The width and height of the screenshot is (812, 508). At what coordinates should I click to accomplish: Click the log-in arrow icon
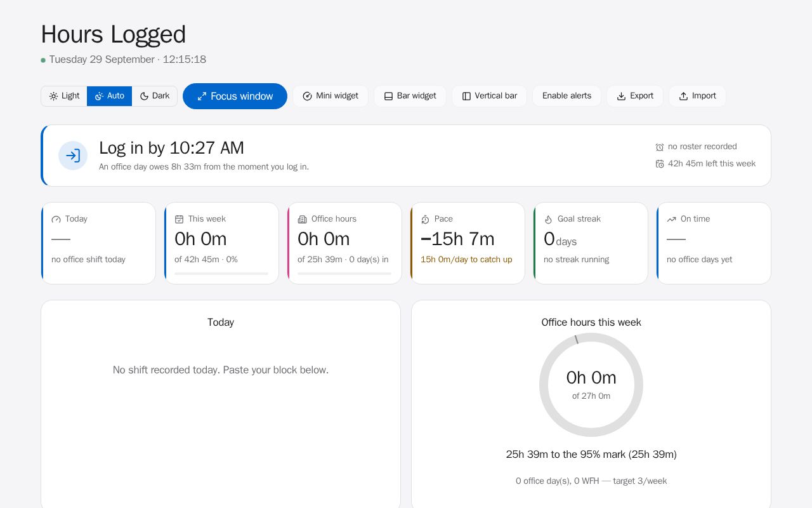pyautogui.click(x=73, y=156)
